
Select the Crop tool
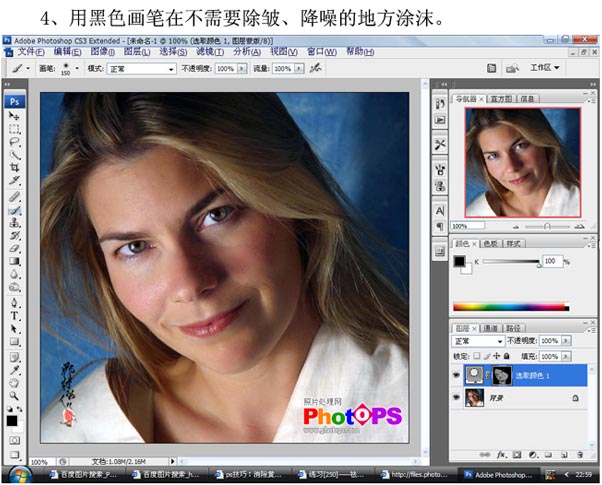[15, 168]
